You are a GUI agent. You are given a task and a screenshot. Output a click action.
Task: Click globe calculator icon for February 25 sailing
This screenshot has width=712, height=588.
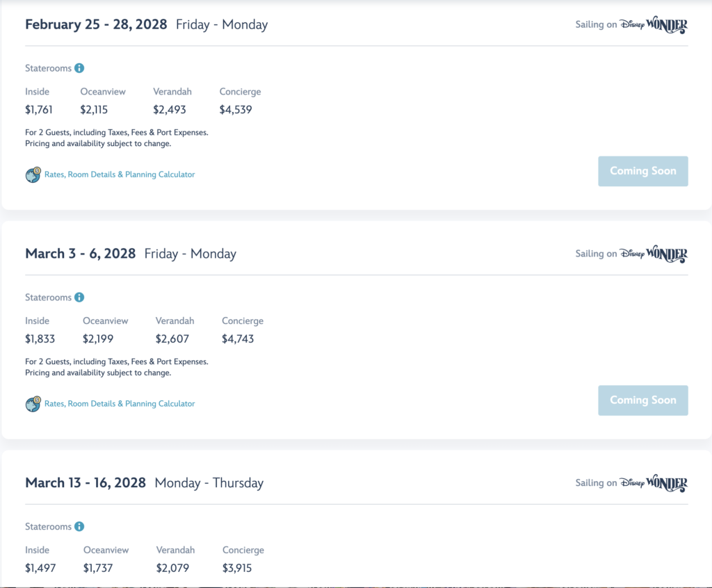(x=33, y=175)
